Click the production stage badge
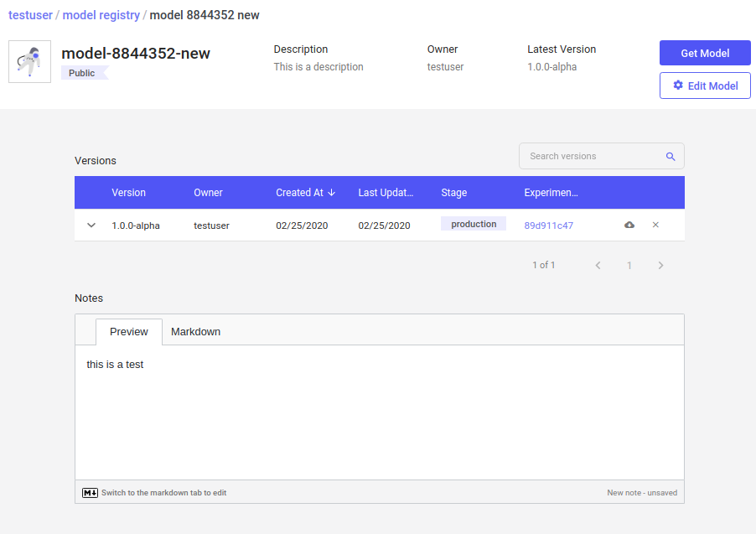This screenshot has width=756, height=534. pos(474,224)
